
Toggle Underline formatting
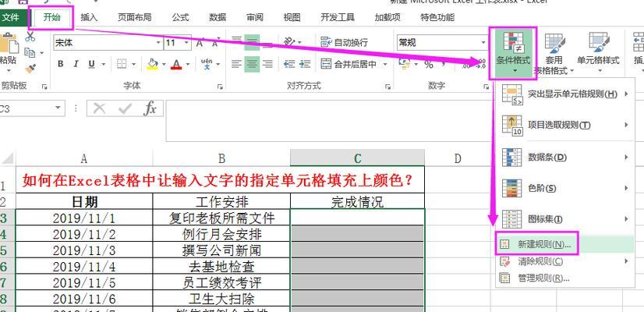click(x=91, y=64)
